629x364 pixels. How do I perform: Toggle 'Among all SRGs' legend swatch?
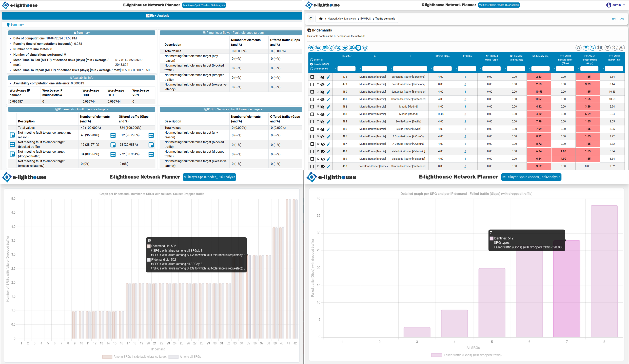(x=173, y=356)
